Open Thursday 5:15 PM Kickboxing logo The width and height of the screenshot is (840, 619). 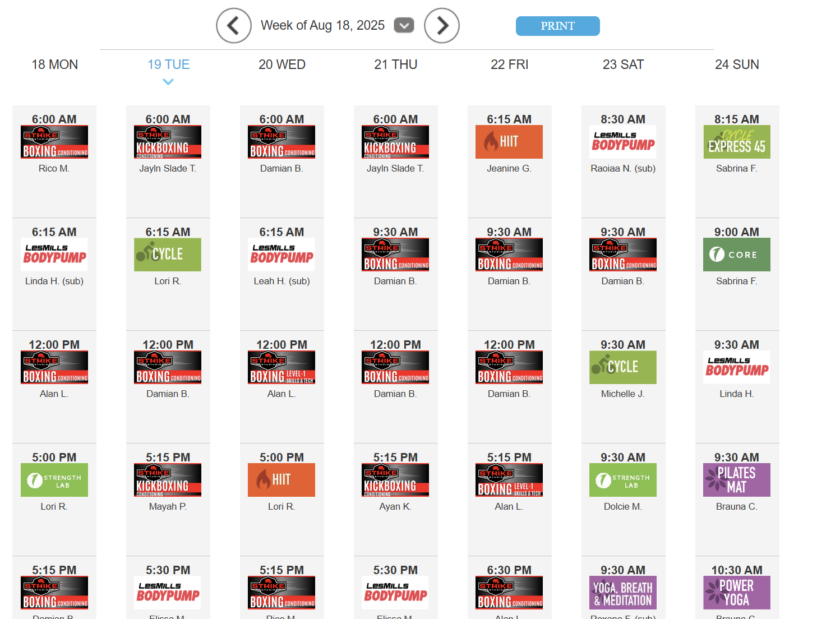point(395,480)
